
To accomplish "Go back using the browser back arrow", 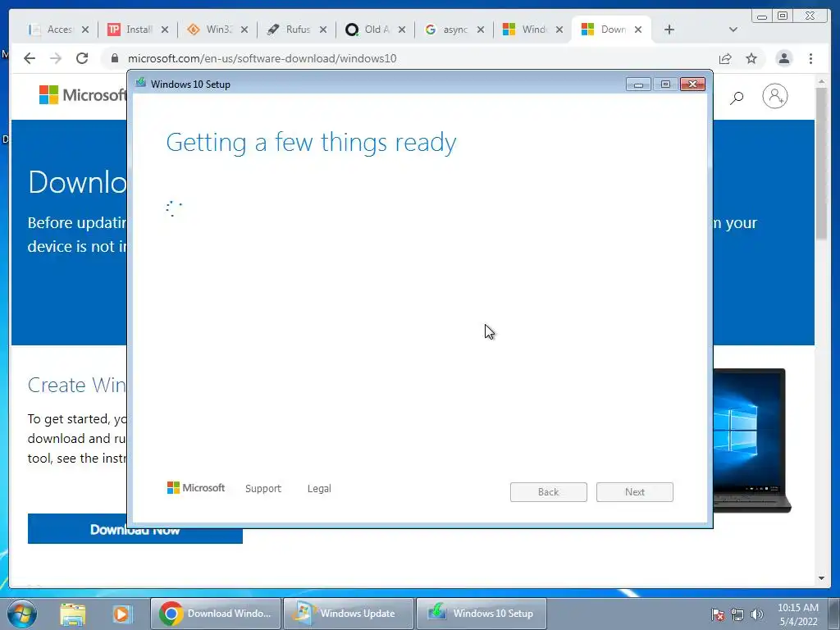I will pos(30,58).
